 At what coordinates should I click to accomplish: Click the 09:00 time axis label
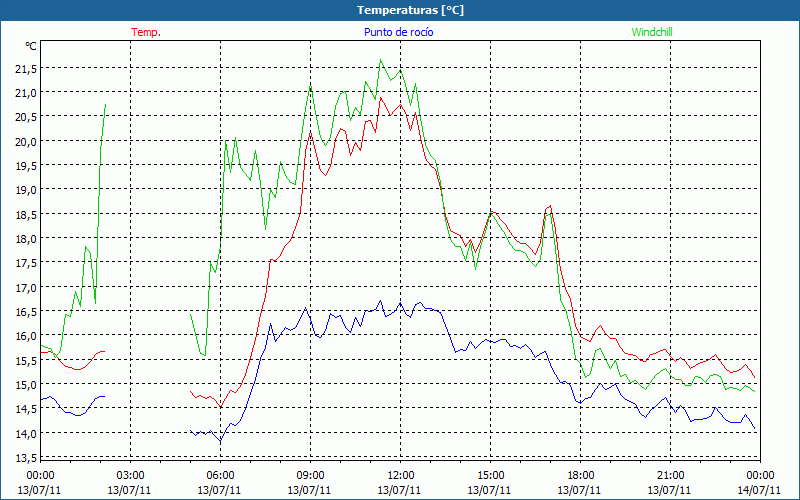[310, 476]
